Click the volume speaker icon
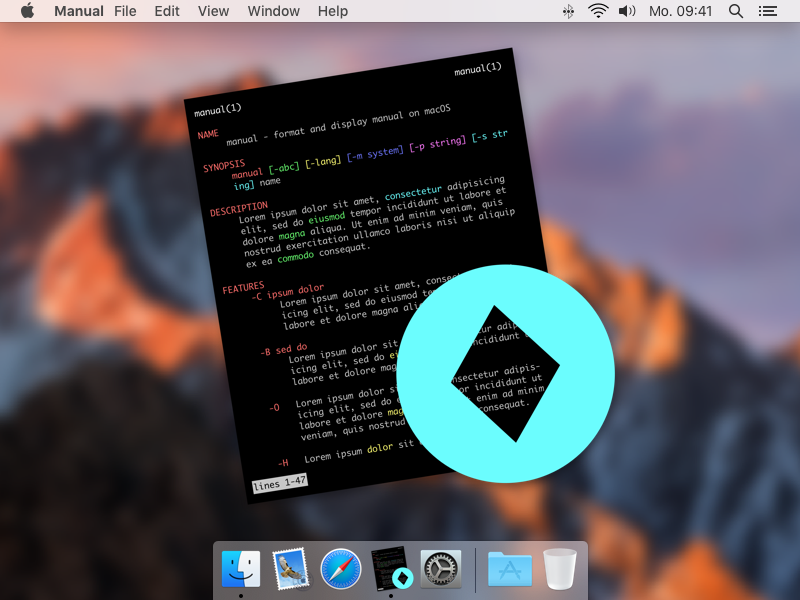800x600 pixels. pyautogui.click(x=627, y=11)
